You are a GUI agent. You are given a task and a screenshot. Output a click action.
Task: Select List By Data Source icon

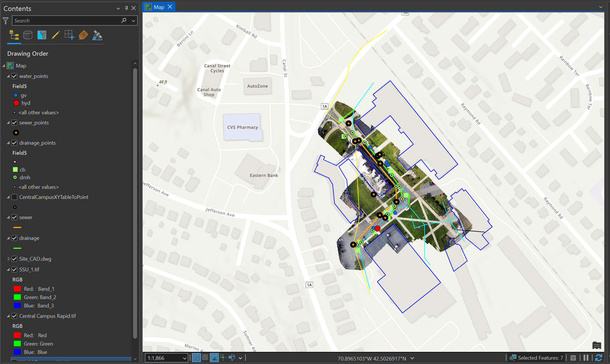(x=28, y=35)
